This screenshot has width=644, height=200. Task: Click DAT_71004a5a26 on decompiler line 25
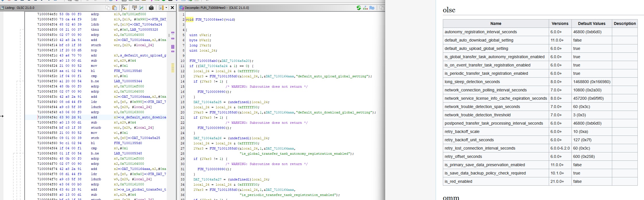pyautogui.click(x=207, y=138)
